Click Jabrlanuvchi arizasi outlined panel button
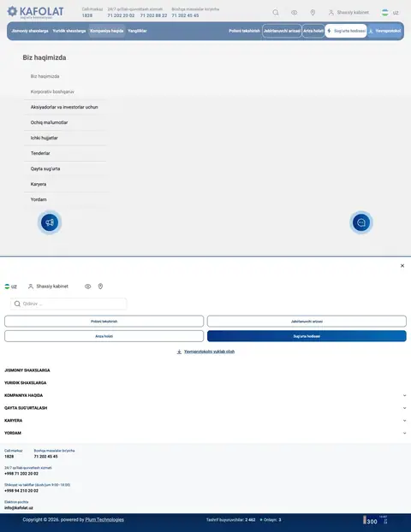The image size is (411, 532). pos(307,322)
